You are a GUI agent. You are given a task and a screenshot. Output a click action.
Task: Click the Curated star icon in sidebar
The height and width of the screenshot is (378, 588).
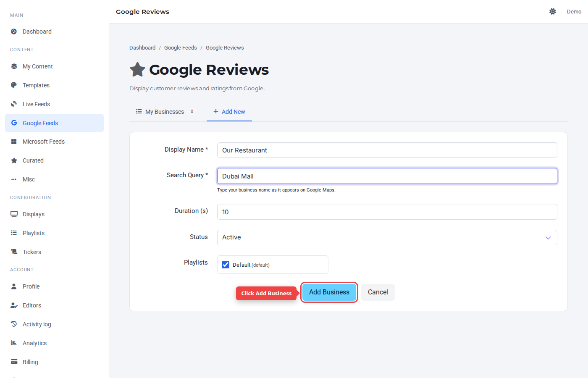[14, 160]
